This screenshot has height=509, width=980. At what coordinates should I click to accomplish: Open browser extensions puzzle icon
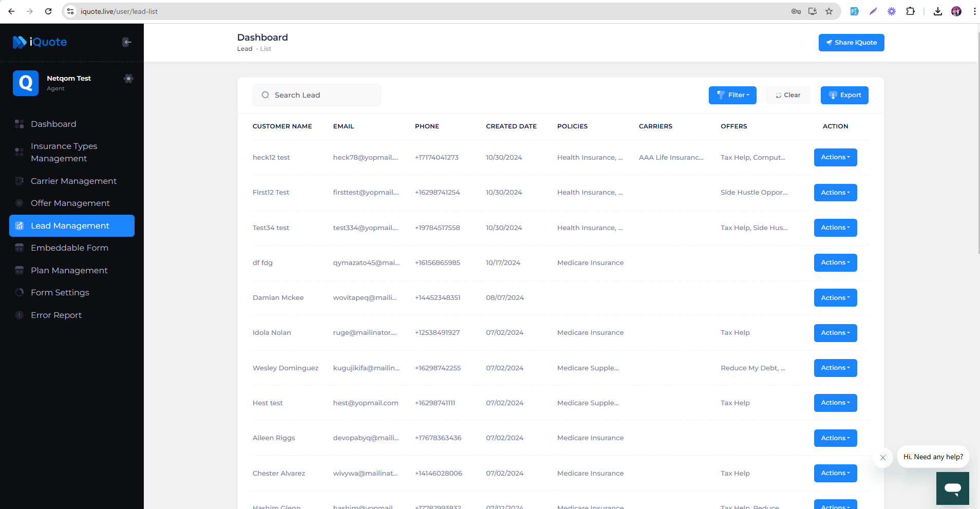click(910, 11)
